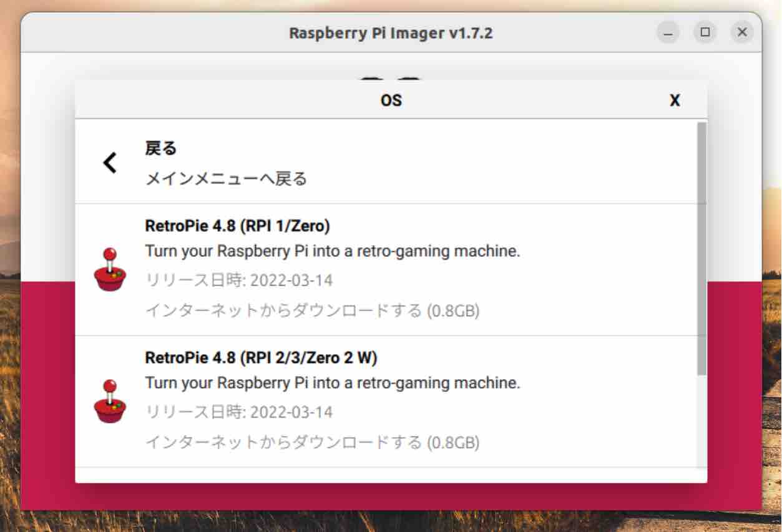
Task: Click the RPI 1/Zero release date line
Action: coord(238,281)
